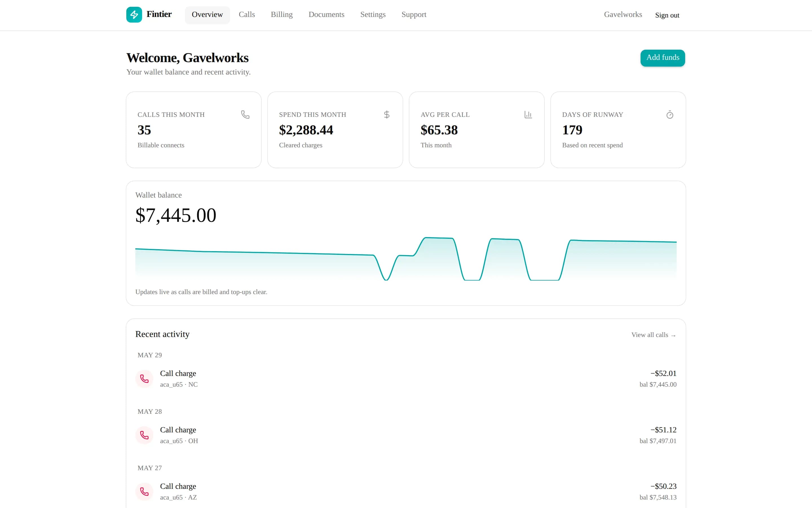Click the Cleared charges caption

coord(301,145)
